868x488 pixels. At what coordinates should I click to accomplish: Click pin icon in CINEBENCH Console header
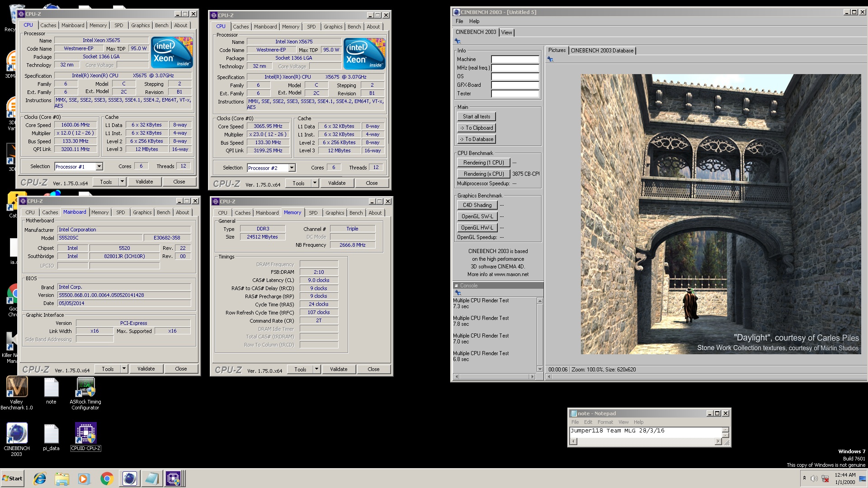pyautogui.click(x=458, y=293)
